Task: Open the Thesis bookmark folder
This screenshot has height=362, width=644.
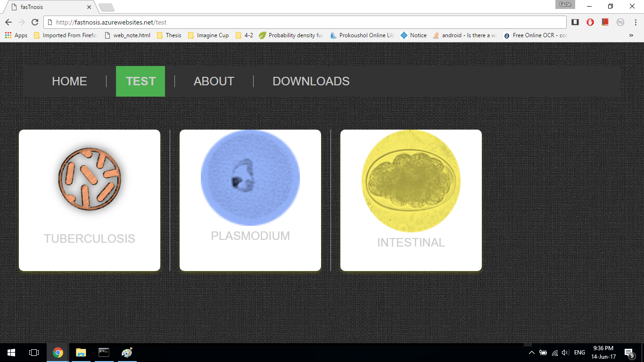Action: (x=169, y=35)
